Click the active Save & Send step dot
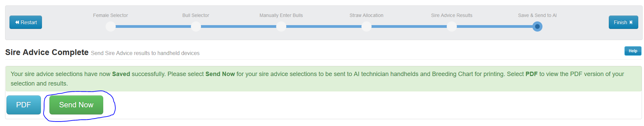 (x=537, y=26)
